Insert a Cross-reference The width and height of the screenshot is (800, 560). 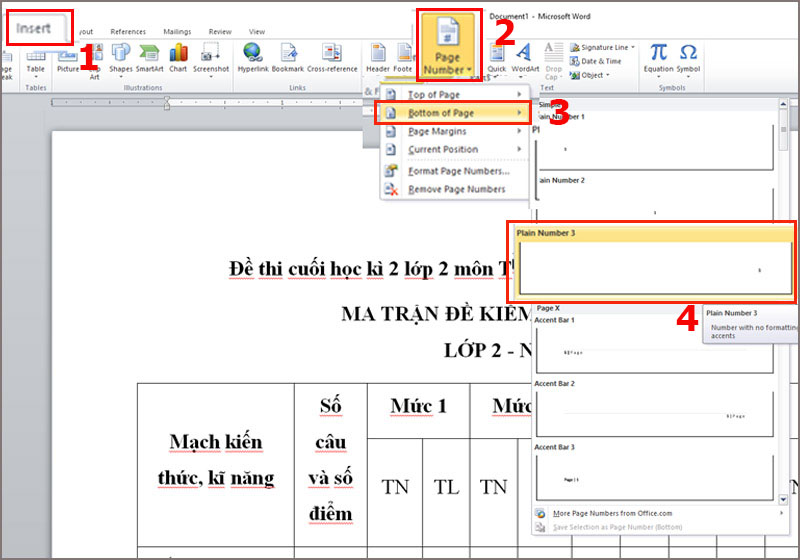(x=332, y=58)
